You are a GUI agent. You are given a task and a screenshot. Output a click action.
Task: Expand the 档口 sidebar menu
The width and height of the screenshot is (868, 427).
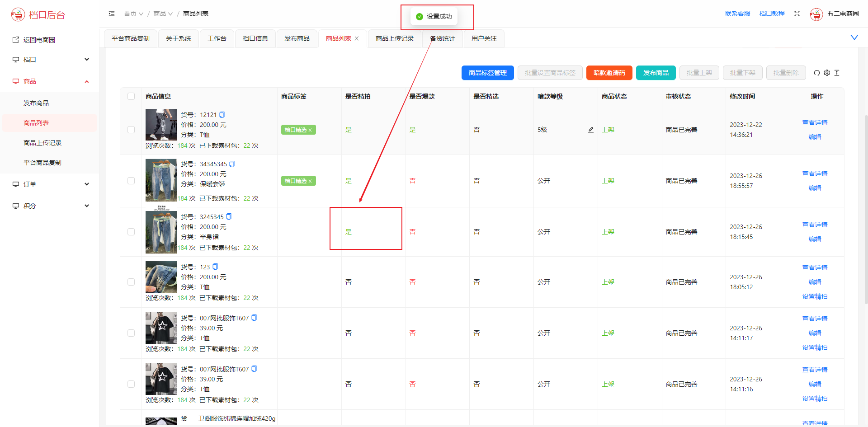[49, 60]
